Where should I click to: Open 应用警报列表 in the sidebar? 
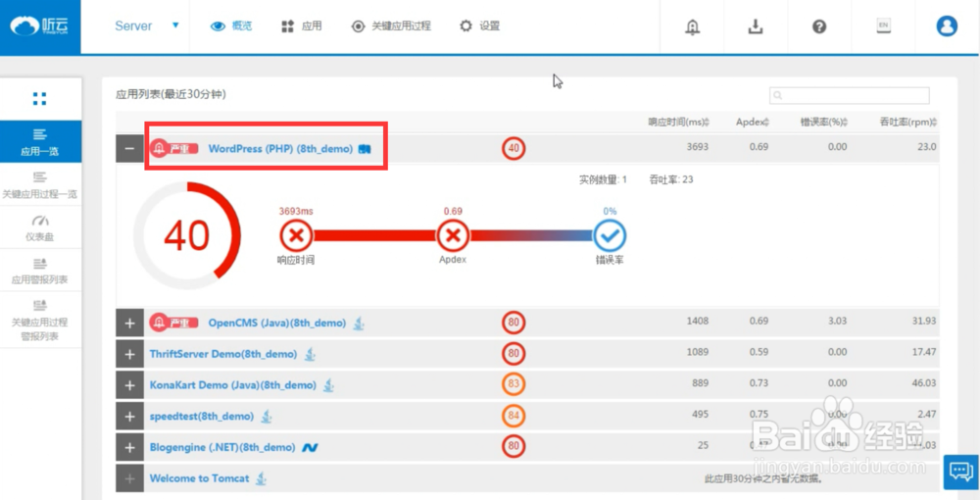coord(40,270)
